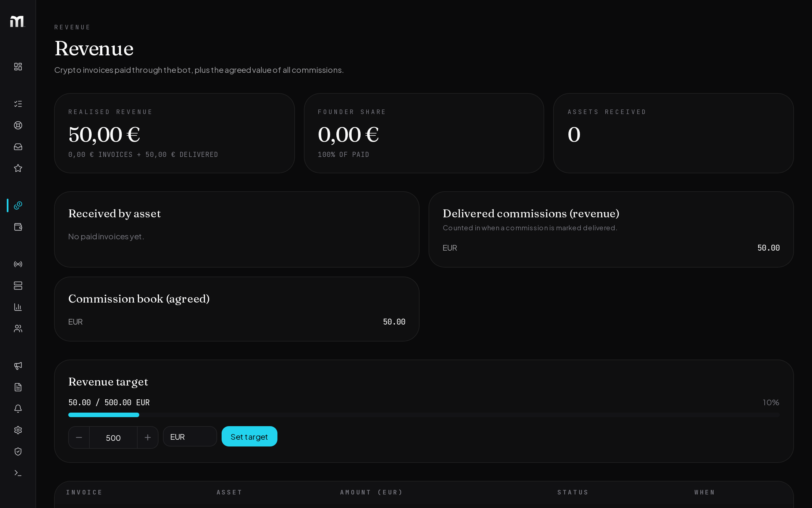Open the broadcast radio-waves icon
The height and width of the screenshot is (508, 812).
[x=18, y=264]
